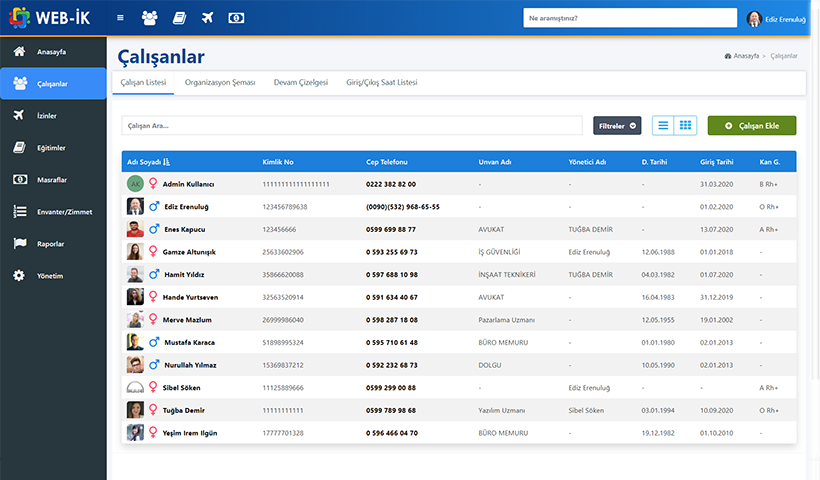Image resolution: width=820 pixels, height=480 pixels.
Task: Open employee Tuğba Demir
Action: coord(184,410)
